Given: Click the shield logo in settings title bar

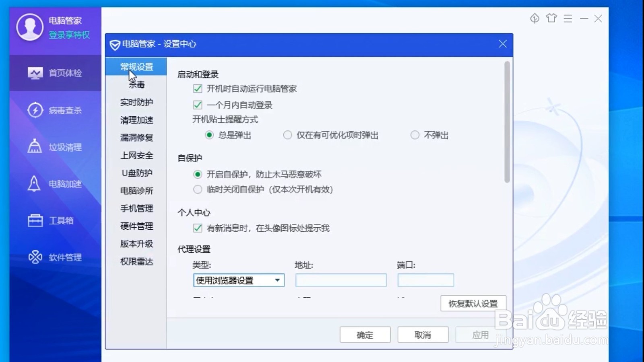Looking at the screenshot, I should (x=115, y=45).
